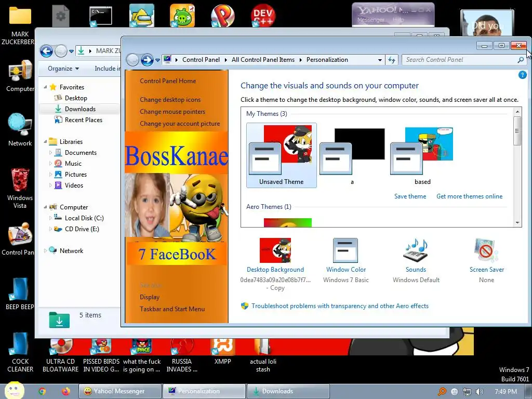Switch to Yahoo! Messenger taskbar button

pyautogui.click(x=120, y=391)
